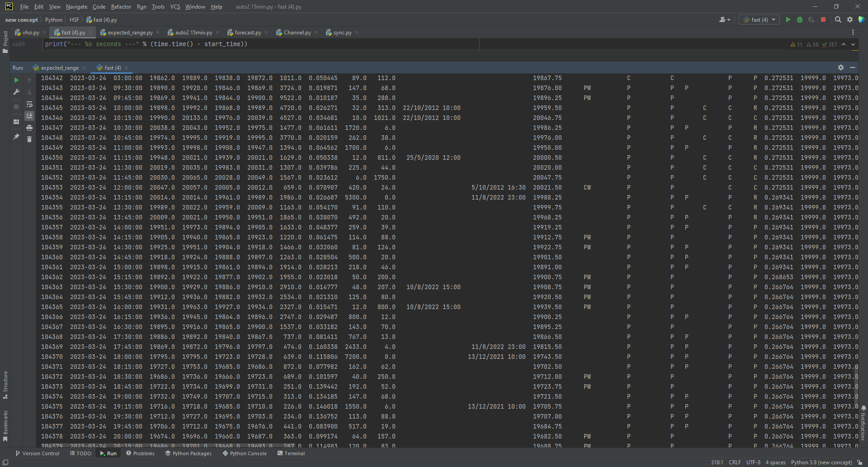
Task: Open the Refactor menu
Action: point(121,7)
